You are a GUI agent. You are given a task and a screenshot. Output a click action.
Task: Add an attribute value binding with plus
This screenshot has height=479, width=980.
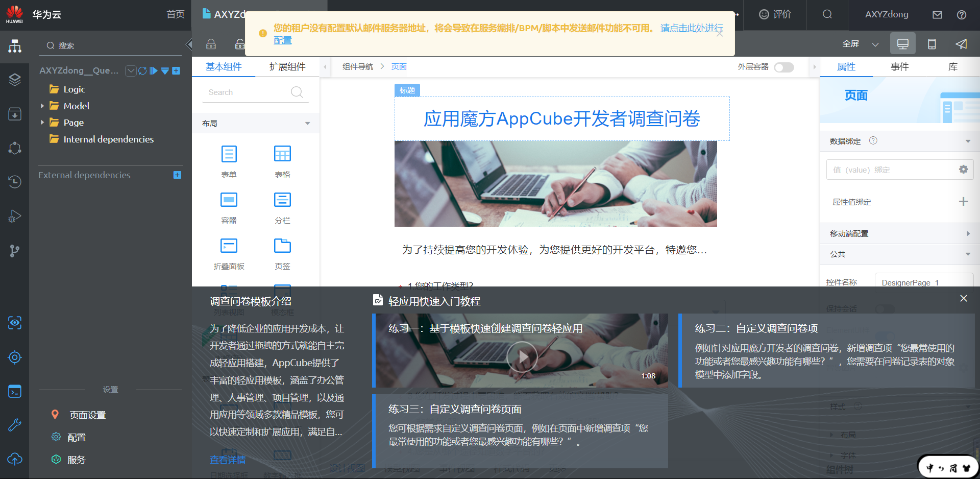coord(963,202)
